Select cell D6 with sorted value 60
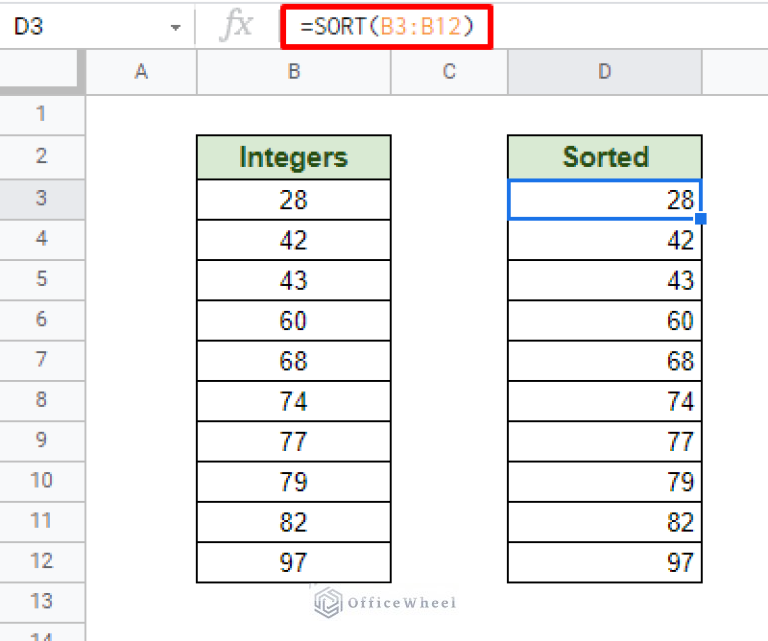 pos(605,320)
